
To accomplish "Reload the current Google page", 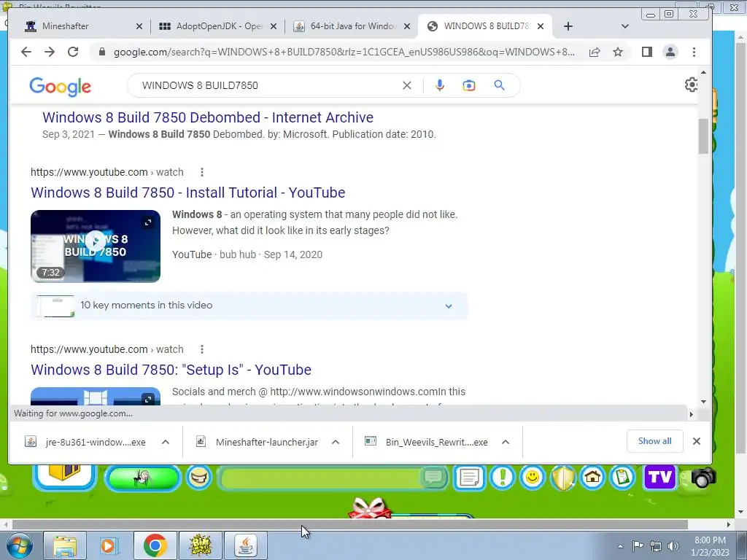I will [73, 52].
